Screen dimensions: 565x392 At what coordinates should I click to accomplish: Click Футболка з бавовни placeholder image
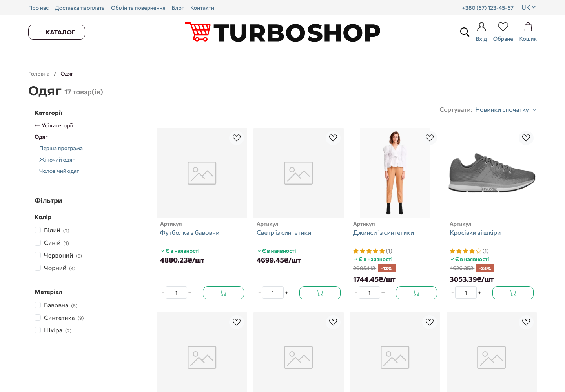(202, 173)
